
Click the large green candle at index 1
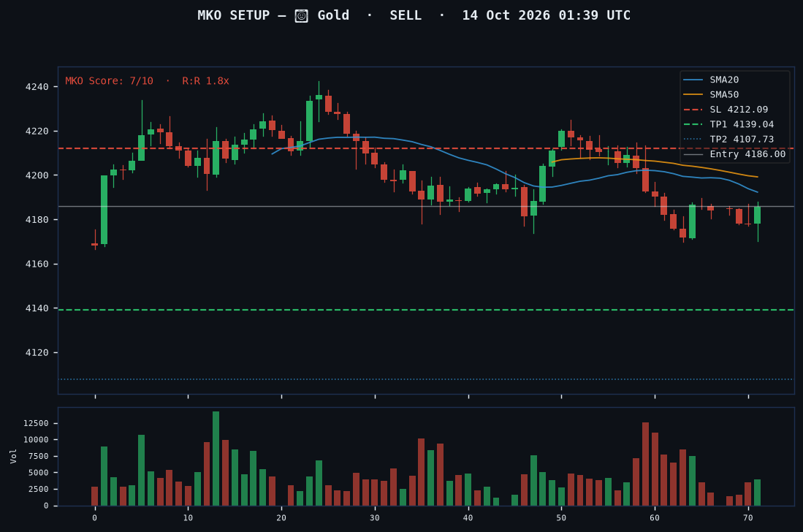[104, 210]
